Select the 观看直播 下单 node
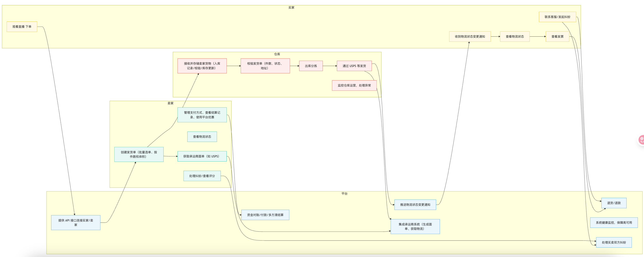The width and height of the screenshot is (644, 257). coord(22,27)
